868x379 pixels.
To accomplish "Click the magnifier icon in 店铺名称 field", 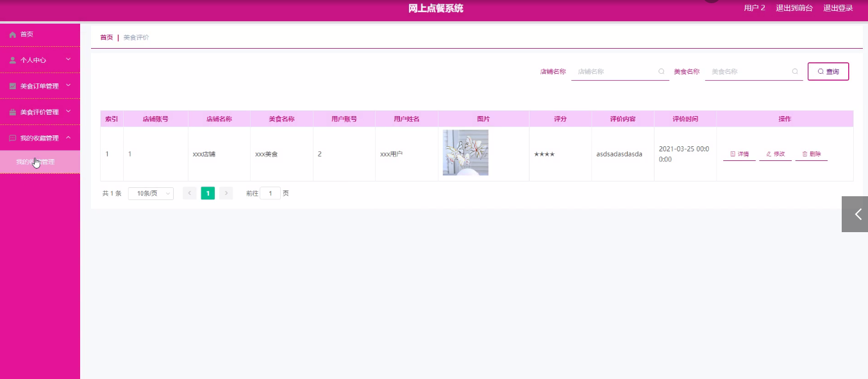I will point(662,71).
